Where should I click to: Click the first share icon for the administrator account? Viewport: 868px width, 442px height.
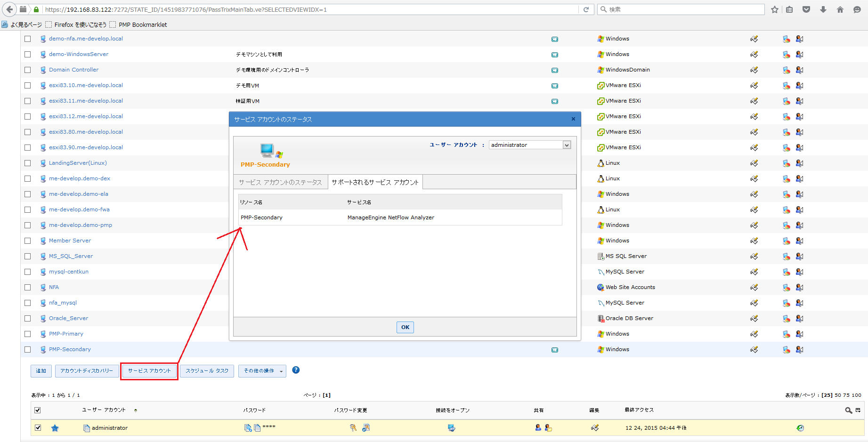[x=538, y=427]
